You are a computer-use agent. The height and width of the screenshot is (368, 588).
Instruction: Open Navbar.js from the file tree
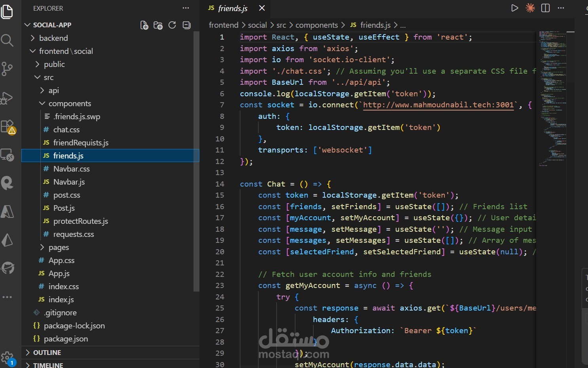(x=69, y=182)
